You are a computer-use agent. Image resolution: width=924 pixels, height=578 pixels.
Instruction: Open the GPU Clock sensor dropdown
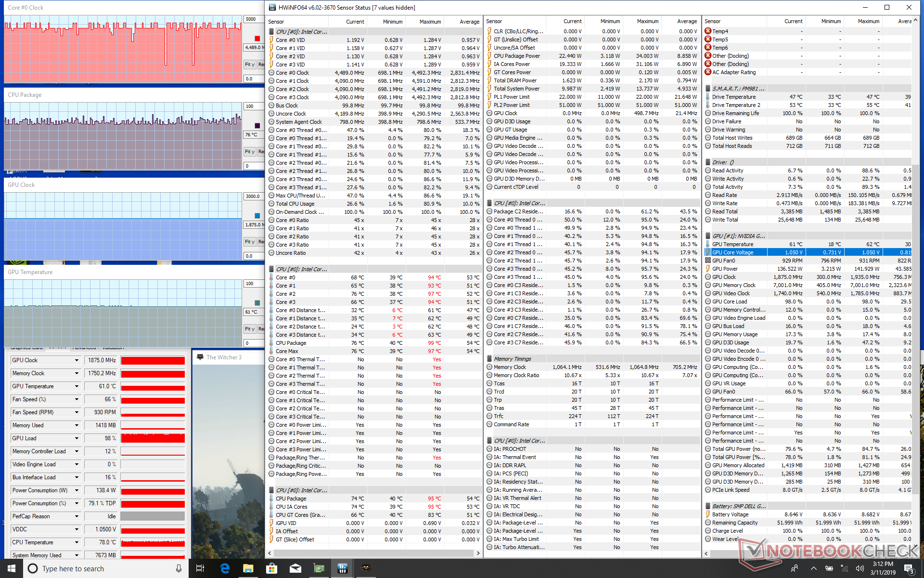pos(77,360)
